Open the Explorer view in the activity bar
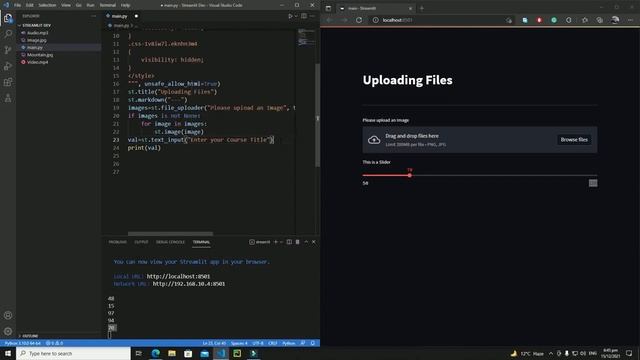The height and width of the screenshot is (360, 640). coord(8,18)
